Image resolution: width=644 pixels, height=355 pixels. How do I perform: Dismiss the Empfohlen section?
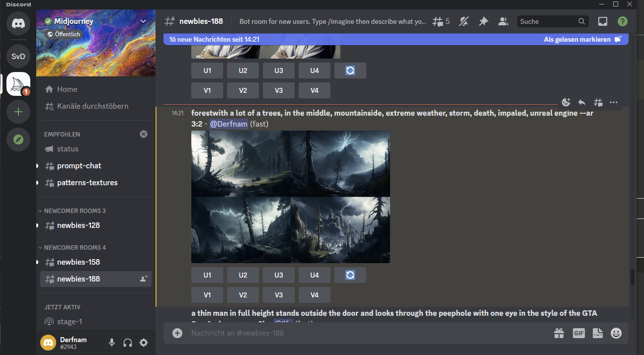144,134
